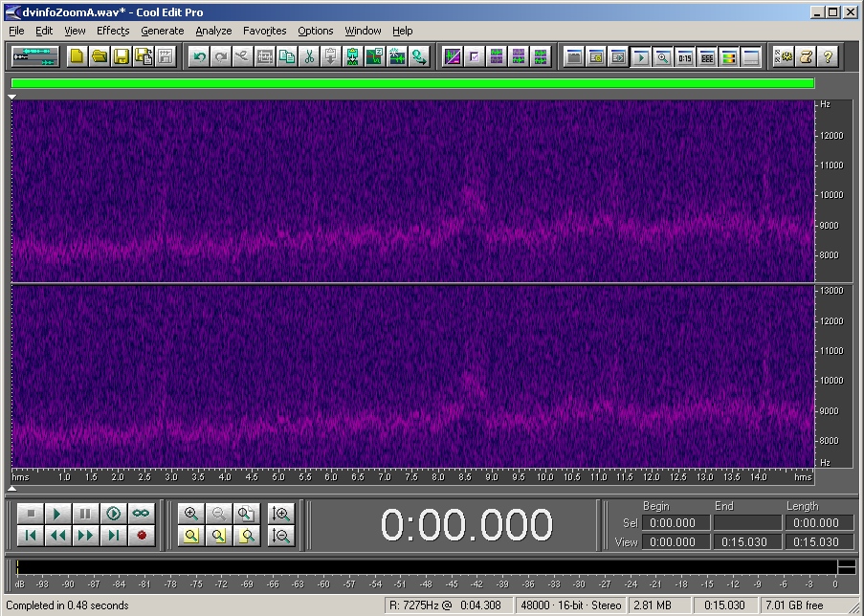Expand the Generate menu
Image resolution: width=864 pixels, height=616 pixels.
[x=163, y=31]
